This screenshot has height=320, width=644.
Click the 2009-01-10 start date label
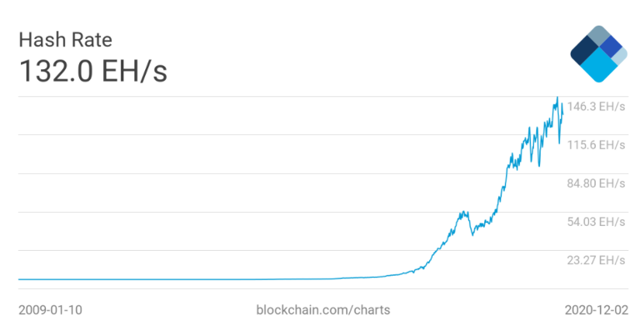point(50,308)
